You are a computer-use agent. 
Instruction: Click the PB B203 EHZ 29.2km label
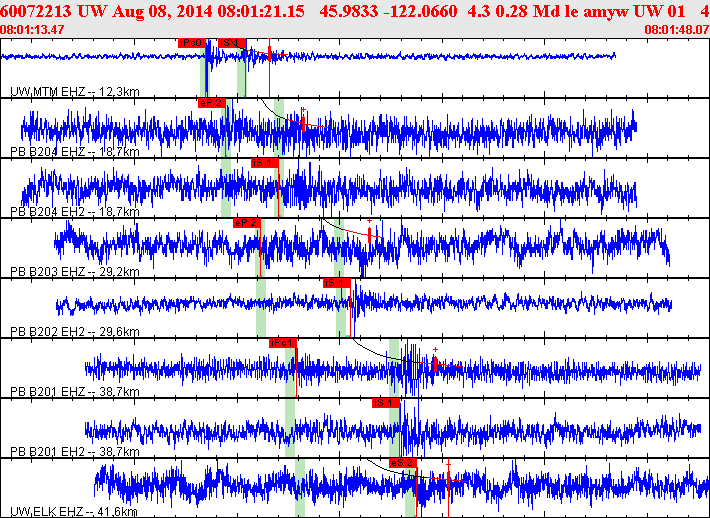coord(74,271)
